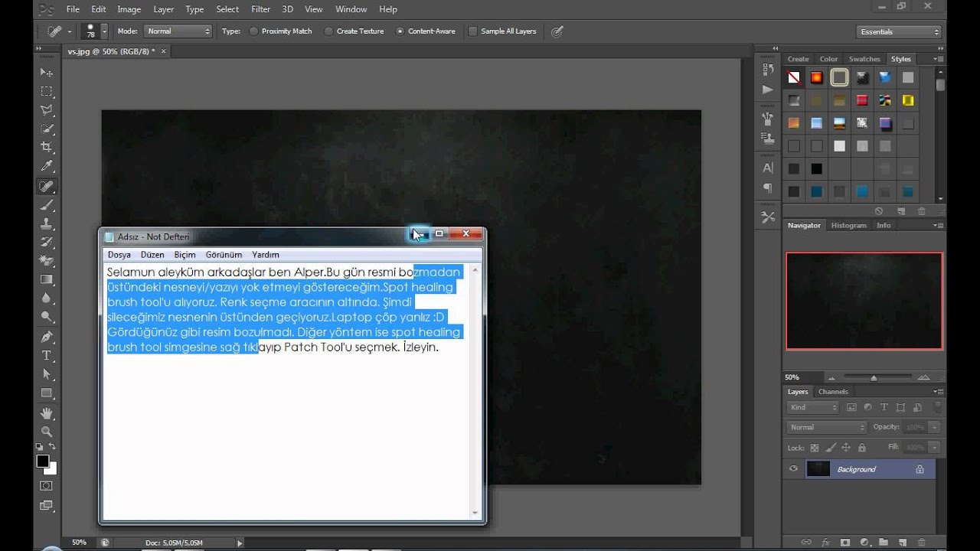Image resolution: width=980 pixels, height=551 pixels.
Task: Open the Biçim menu in Notepad
Action: (x=185, y=255)
